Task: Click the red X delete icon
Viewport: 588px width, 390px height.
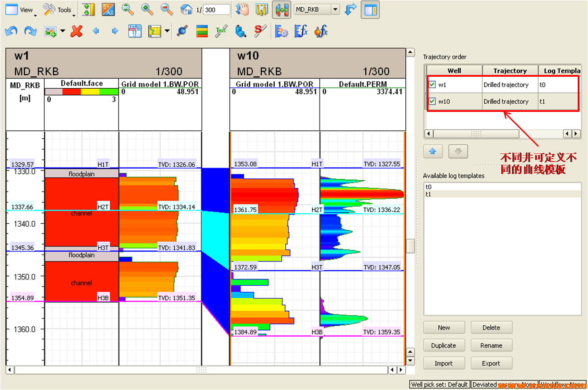Action: [76, 31]
